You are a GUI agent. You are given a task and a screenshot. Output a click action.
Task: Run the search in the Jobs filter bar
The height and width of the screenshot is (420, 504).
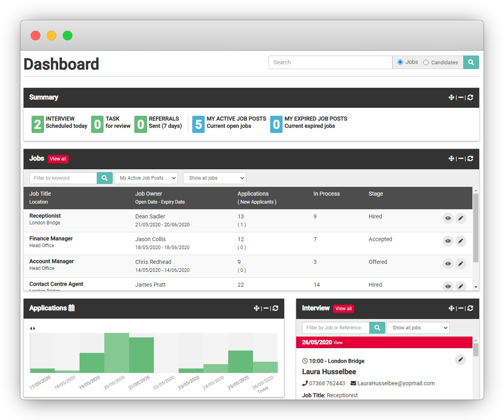[104, 178]
